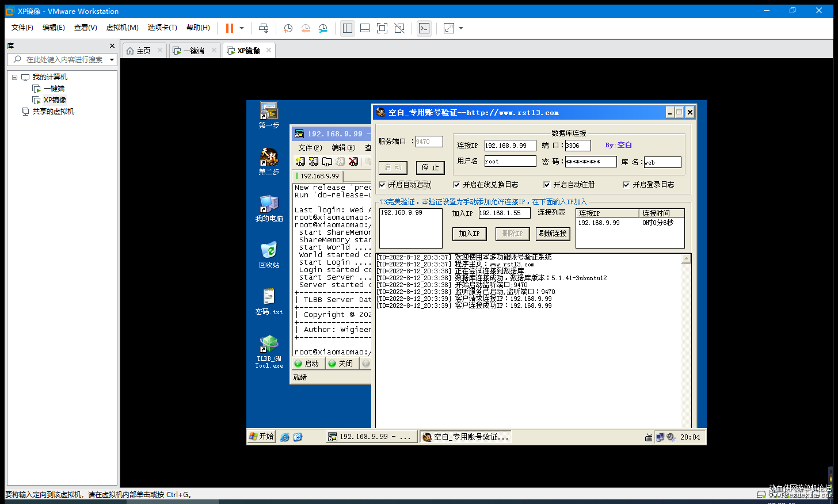838x504 pixels.
Task: Click the database port field showing 3306
Action: pos(578,146)
